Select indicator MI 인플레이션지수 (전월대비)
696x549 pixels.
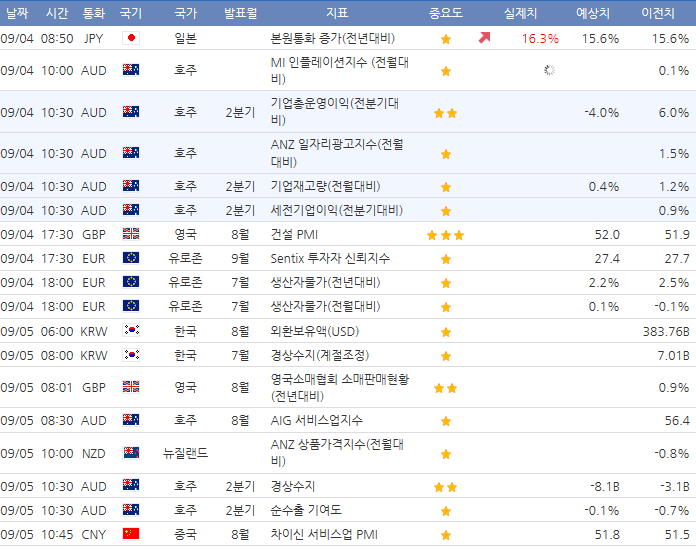point(340,70)
